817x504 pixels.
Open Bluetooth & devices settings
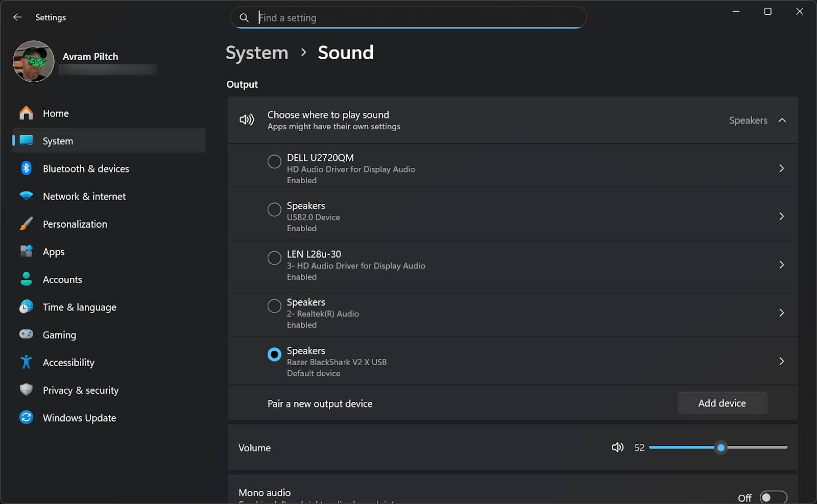109,169
